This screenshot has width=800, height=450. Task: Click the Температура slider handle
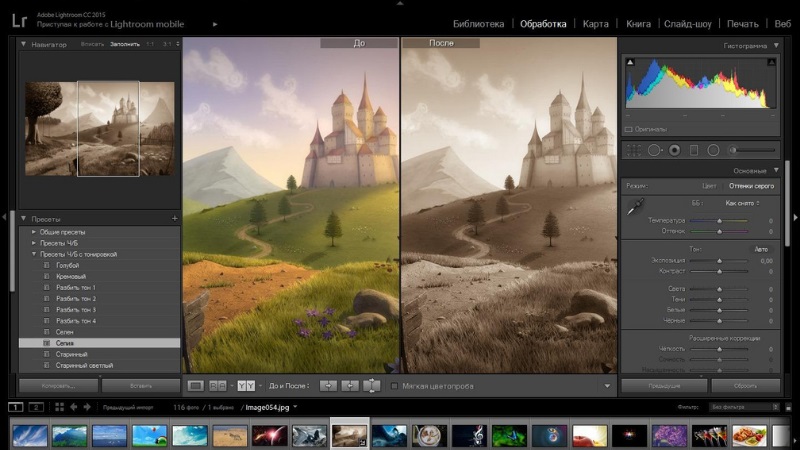(719, 220)
